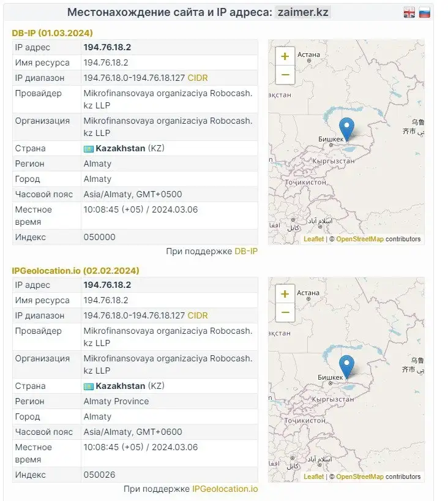
Task: Zoom in on the DB-IP map
Action: 285,56
